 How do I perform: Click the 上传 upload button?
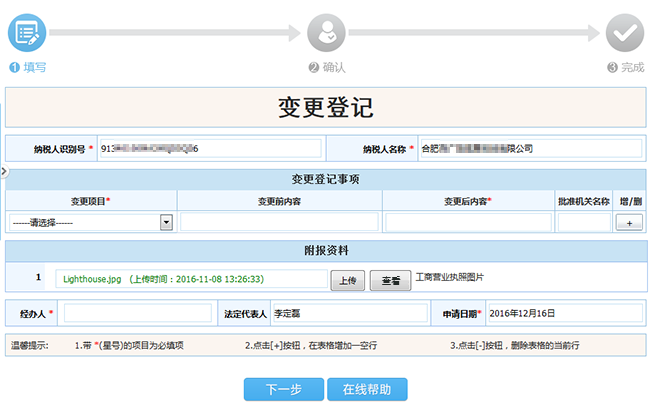tap(346, 281)
